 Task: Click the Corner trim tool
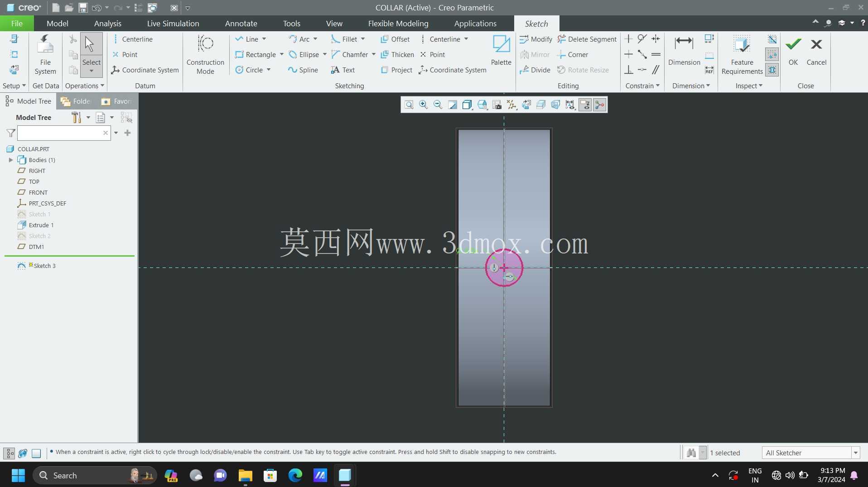[x=573, y=55]
